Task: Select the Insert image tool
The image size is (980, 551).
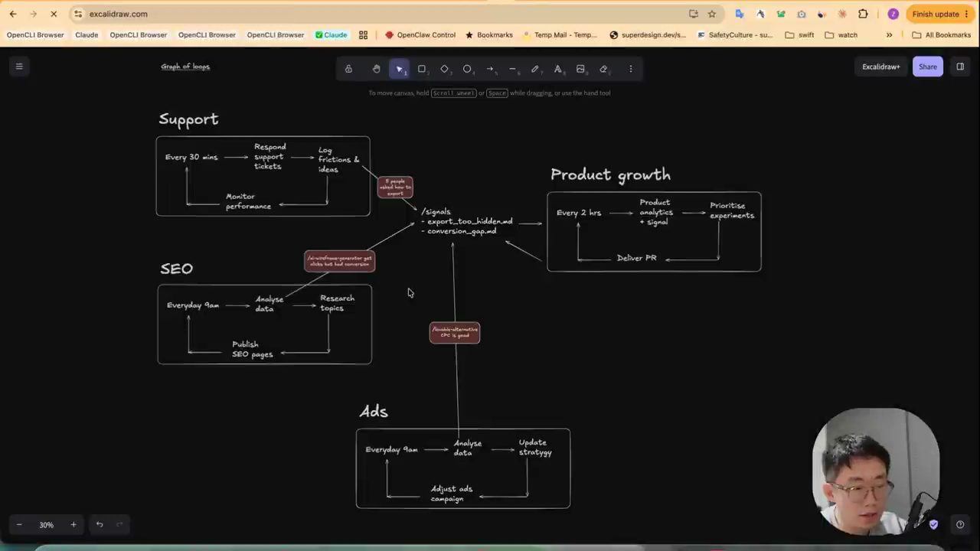Action: 580,69
